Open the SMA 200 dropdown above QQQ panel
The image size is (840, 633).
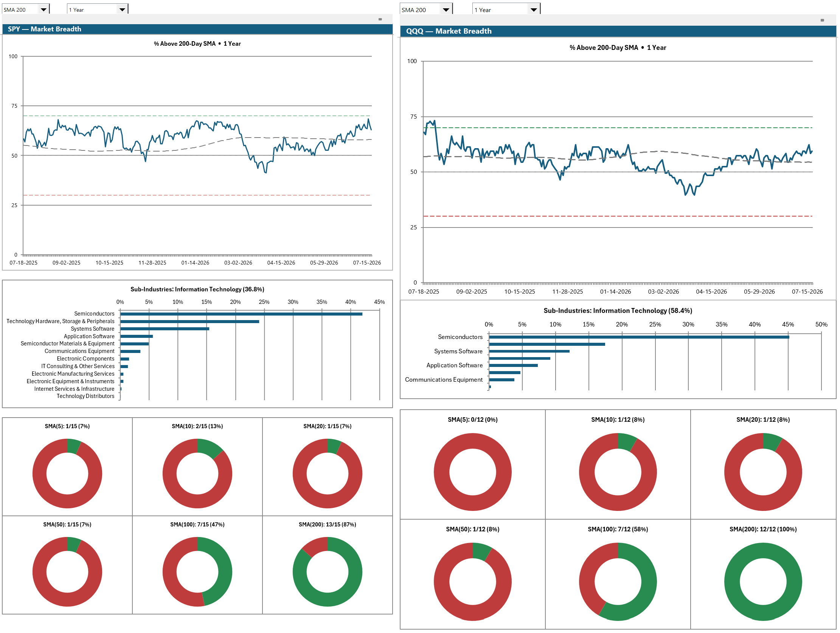pos(426,9)
